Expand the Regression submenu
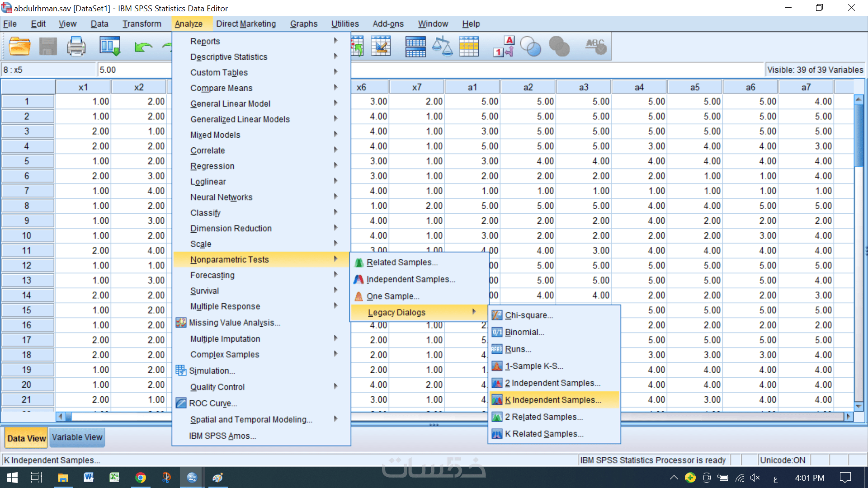 (212, 166)
